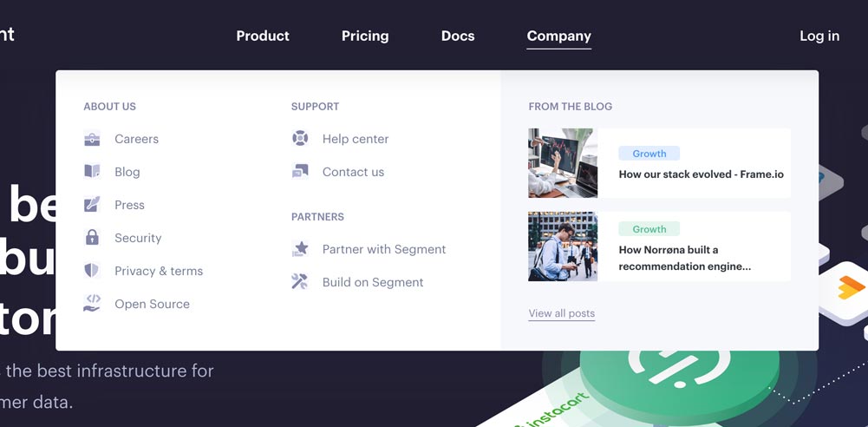Read 'How our stack evolved - Frame.io'
This screenshot has height=427, width=868.
coord(701,174)
